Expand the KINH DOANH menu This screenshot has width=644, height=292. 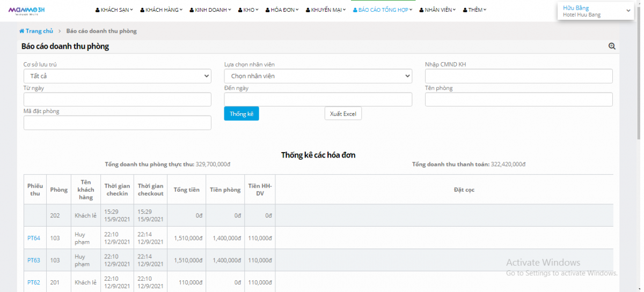coord(210,10)
